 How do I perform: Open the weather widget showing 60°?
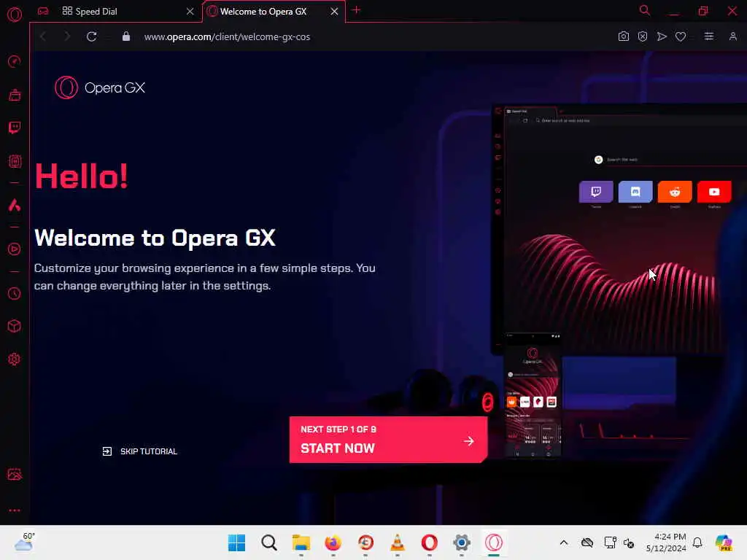point(24,542)
